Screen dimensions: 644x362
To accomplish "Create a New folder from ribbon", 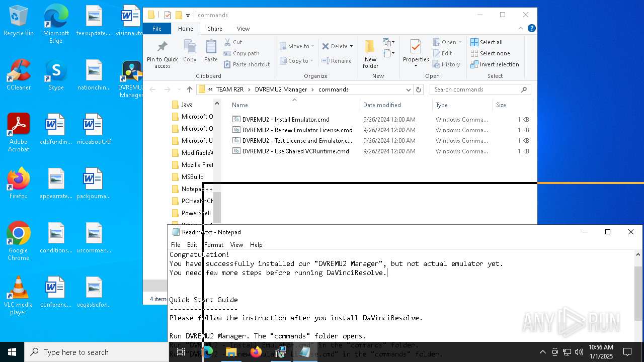I will coord(370,54).
